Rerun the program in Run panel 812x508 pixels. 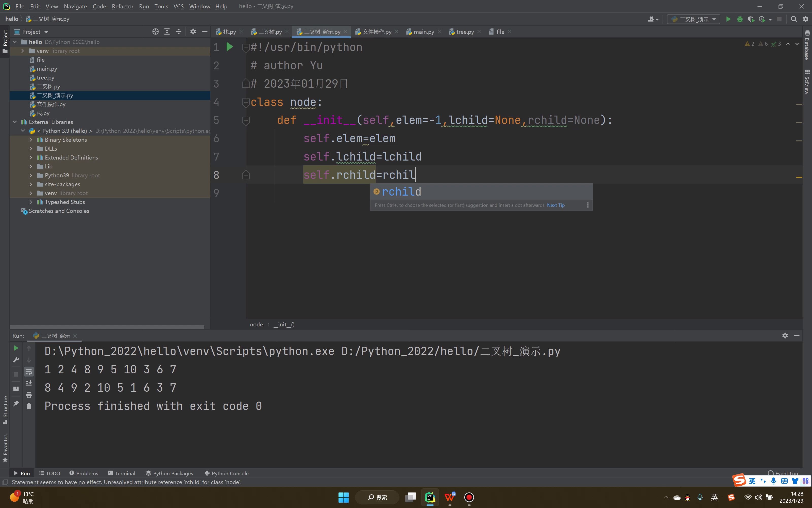tap(16, 348)
